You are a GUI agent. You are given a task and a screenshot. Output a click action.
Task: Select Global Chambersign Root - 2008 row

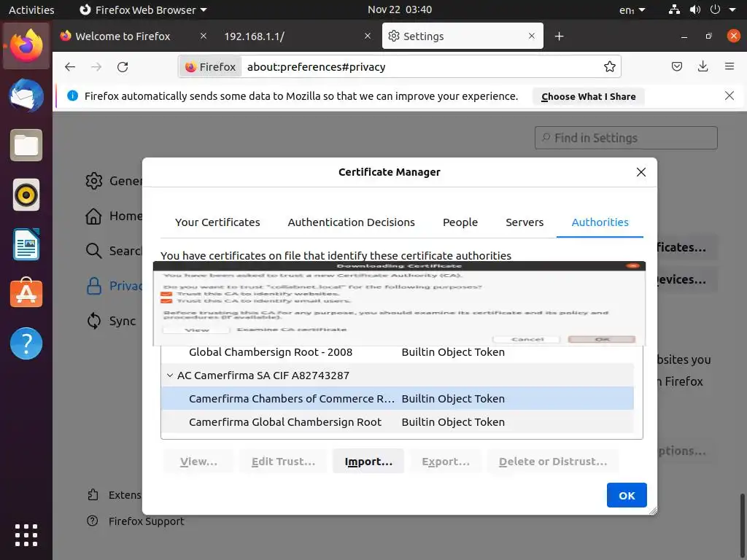[398, 352]
